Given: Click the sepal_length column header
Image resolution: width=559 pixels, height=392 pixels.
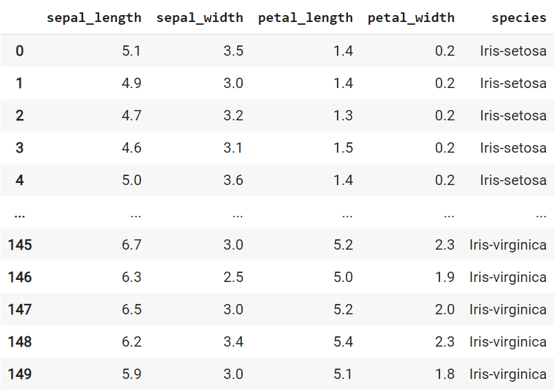Looking at the screenshot, I should [x=94, y=18].
